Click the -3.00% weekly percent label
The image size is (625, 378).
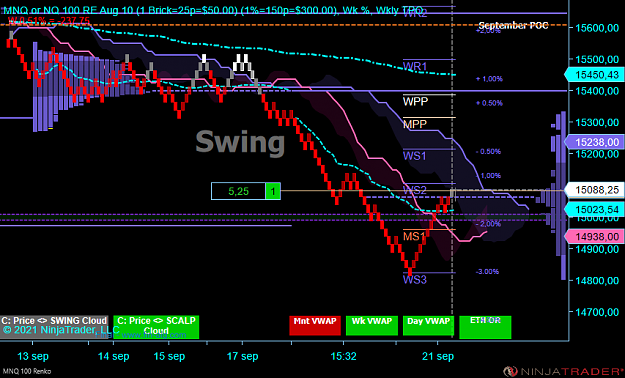click(487, 272)
